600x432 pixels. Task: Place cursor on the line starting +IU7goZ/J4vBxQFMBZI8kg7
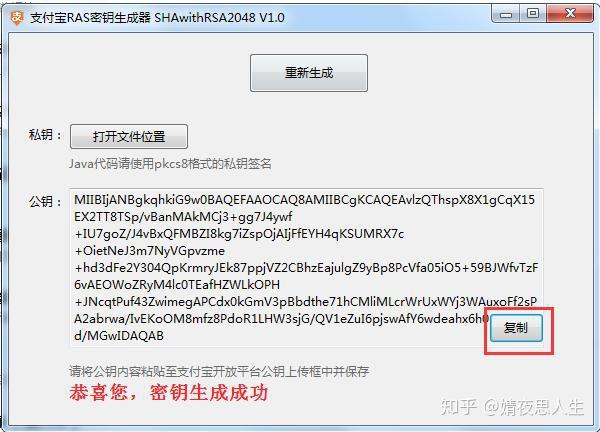click(x=239, y=234)
